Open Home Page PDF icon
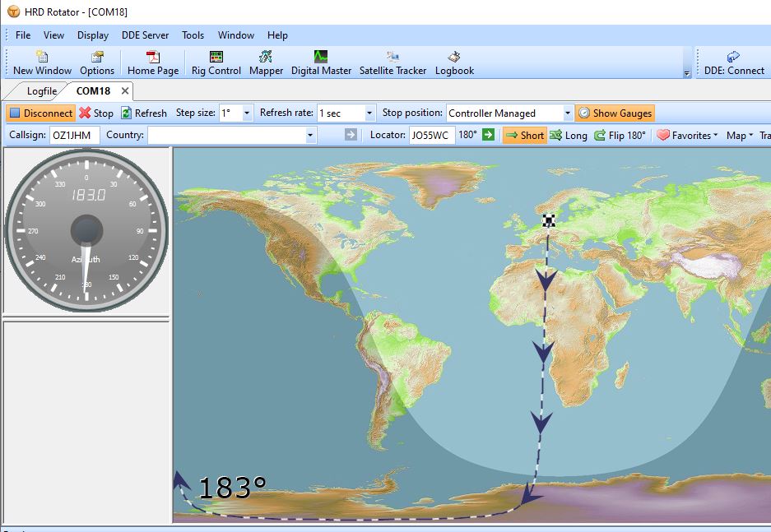The height and width of the screenshot is (532, 771). (153, 62)
